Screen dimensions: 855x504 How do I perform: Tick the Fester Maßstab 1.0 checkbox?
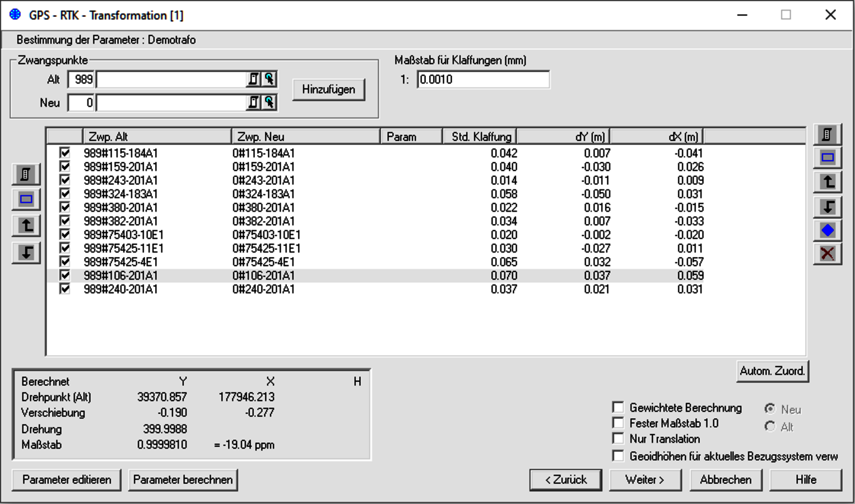pyautogui.click(x=618, y=423)
